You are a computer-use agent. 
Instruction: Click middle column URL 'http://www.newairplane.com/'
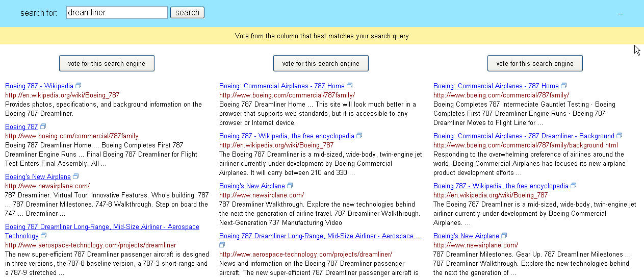coord(262,195)
